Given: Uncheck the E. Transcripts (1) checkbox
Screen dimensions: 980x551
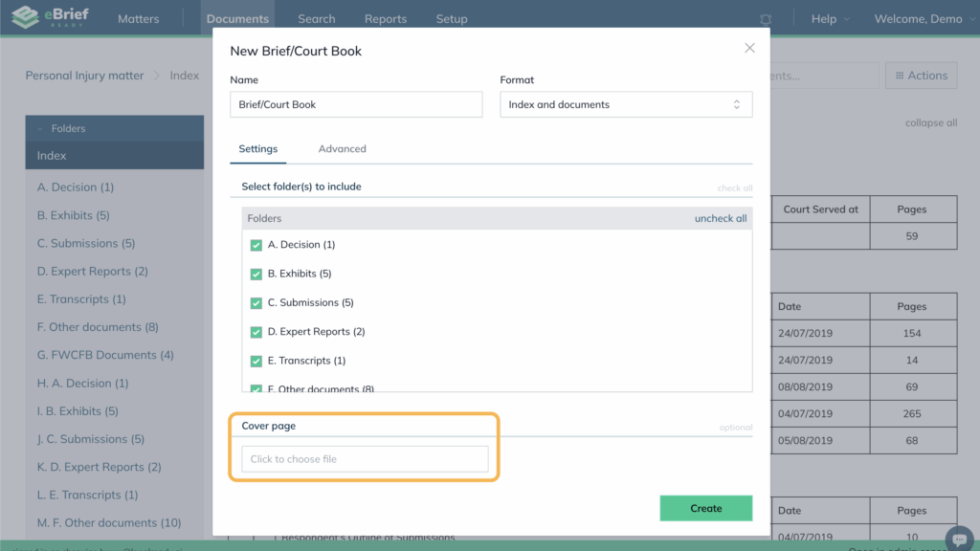Looking at the screenshot, I should coord(256,361).
